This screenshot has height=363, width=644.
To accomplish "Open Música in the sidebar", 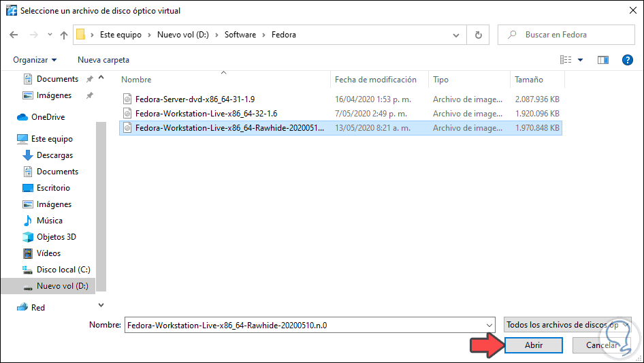I will [43, 221].
